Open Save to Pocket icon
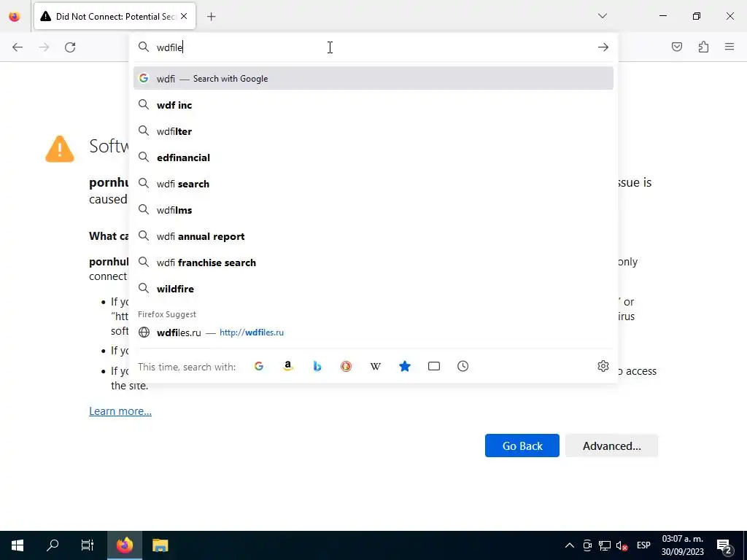Screen dimensions: 747x560 677,47
